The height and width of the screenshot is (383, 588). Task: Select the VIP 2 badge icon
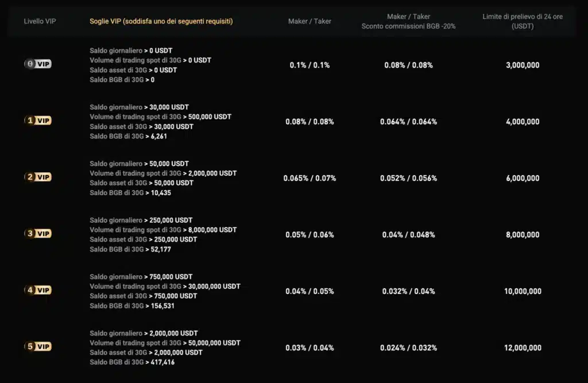click(x=38, y=177)
